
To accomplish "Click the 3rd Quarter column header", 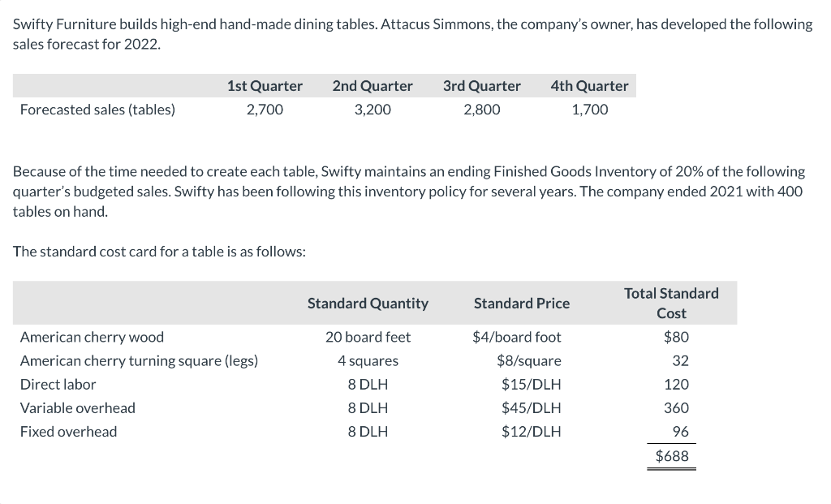I will pos(482,86).
